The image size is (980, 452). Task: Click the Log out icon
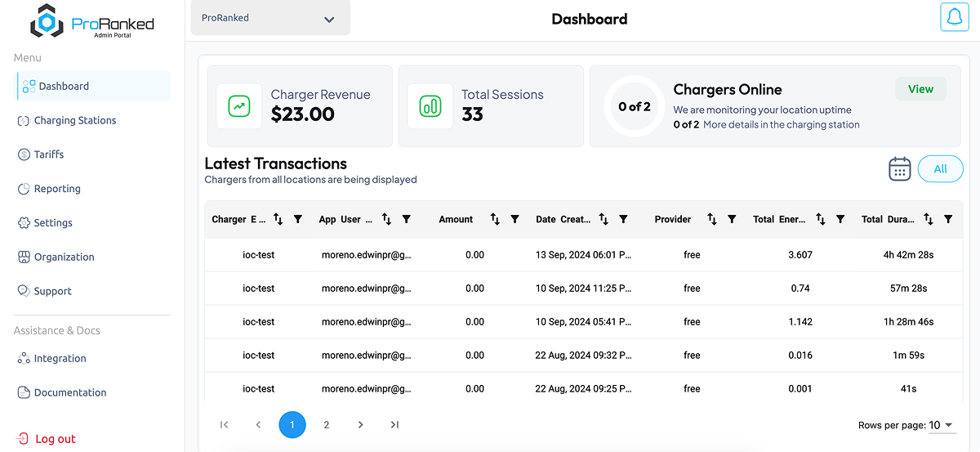pos(23,439)
